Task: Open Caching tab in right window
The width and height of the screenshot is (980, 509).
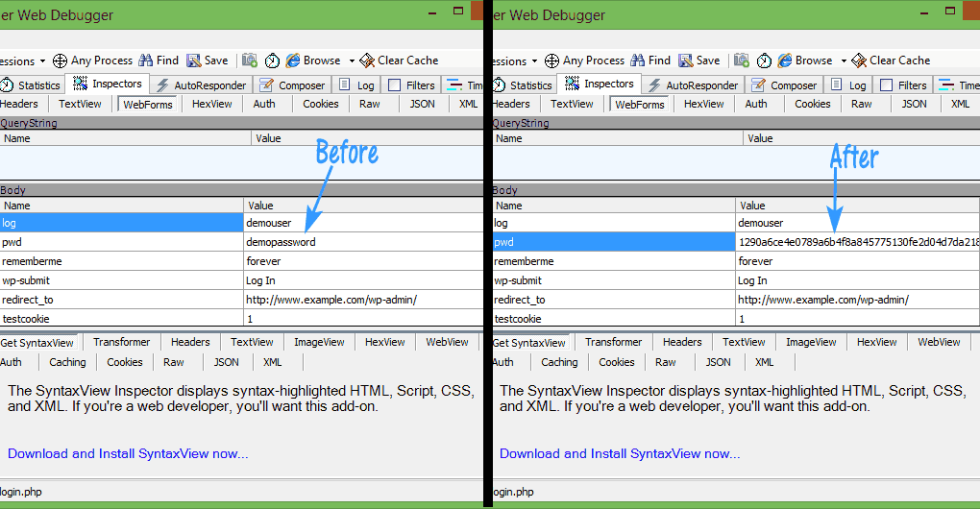Action: [x=559, y=362]
